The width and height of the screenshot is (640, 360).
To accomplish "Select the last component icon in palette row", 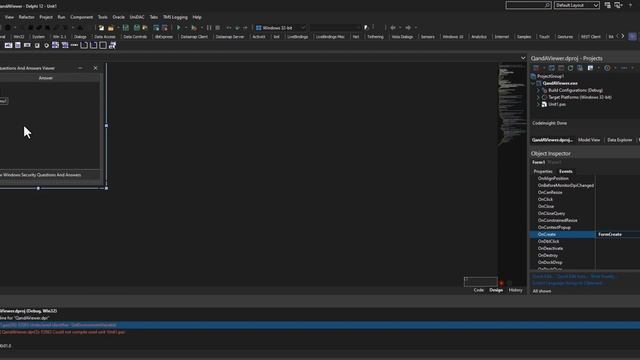I will pyautogui.click(x=112, y=45).
